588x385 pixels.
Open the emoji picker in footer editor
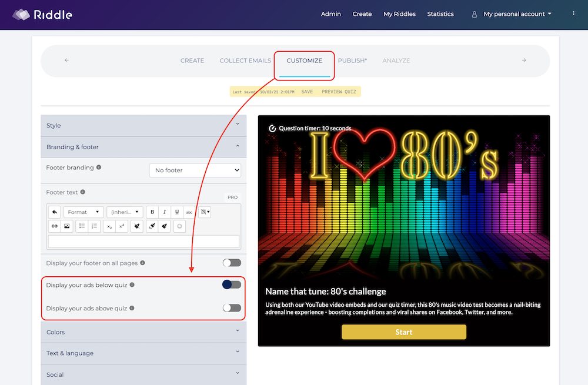click(x=179, y=226)
